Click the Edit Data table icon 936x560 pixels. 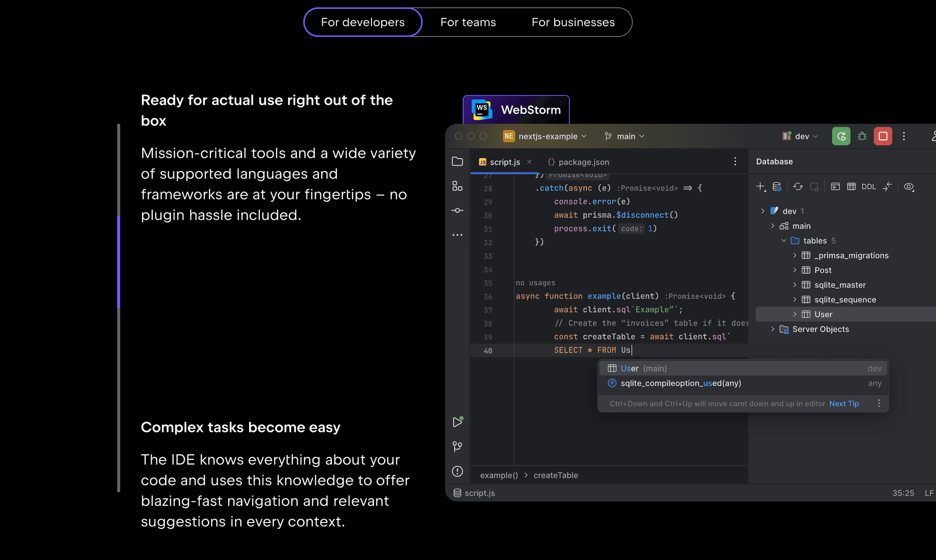coord(852,187)
